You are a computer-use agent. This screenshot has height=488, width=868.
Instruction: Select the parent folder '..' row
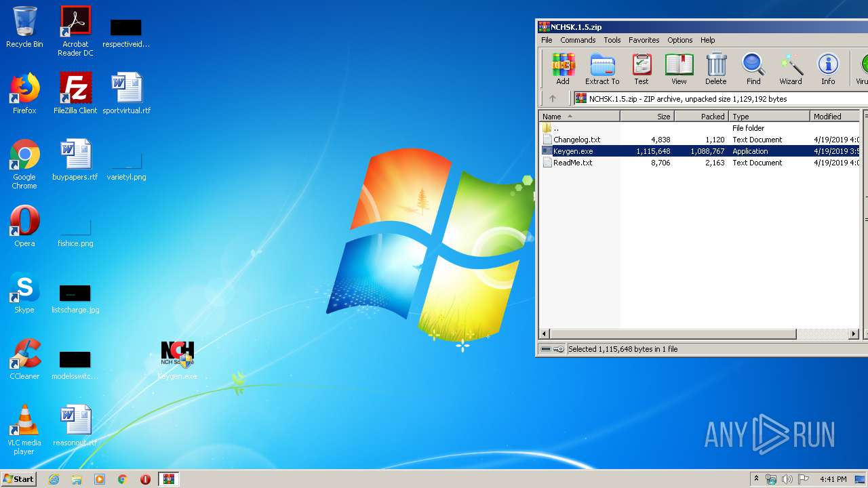[701, 128]
